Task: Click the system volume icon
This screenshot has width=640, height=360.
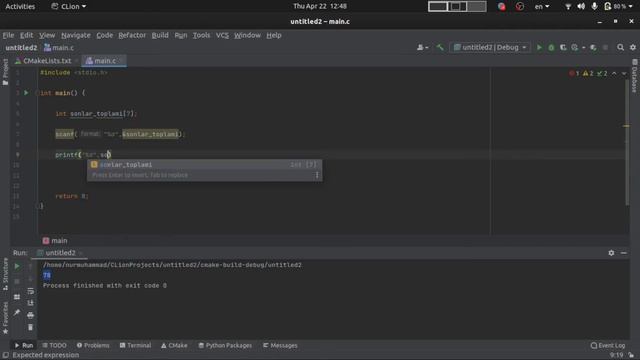Action: tap(581, 7)
